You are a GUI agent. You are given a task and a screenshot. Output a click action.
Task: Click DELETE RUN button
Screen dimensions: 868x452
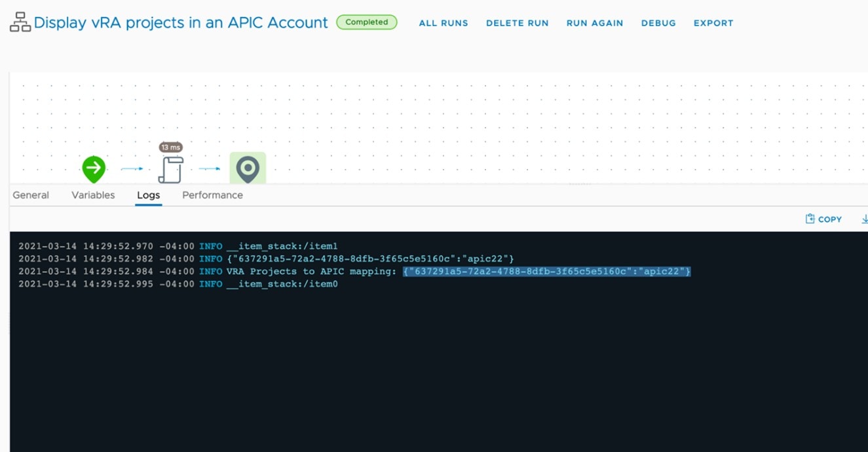pos(518,23)
